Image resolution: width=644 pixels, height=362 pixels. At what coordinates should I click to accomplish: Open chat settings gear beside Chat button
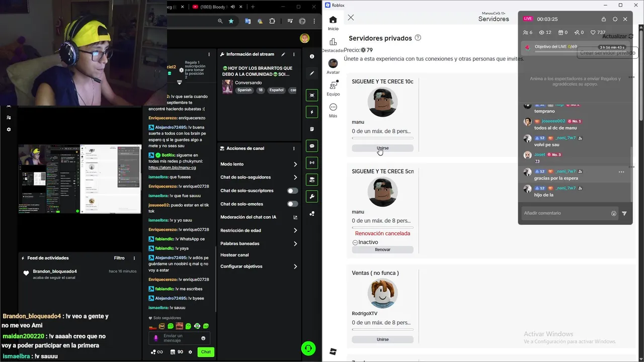(190, 352)
